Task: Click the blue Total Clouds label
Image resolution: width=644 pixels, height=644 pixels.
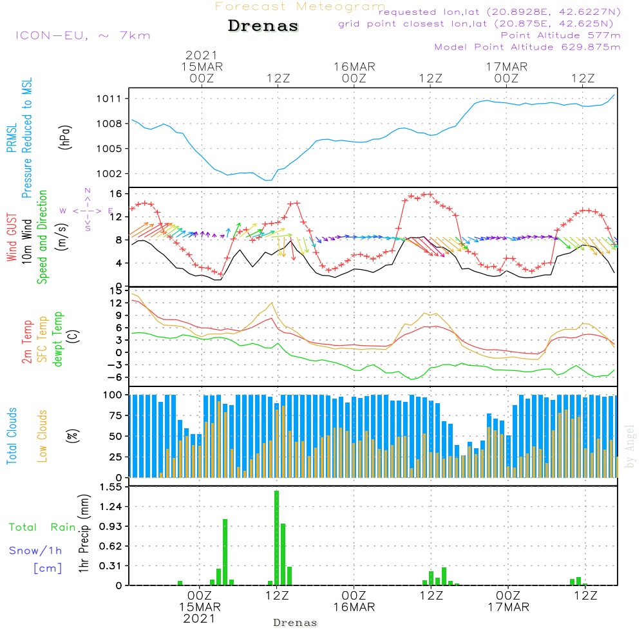Action: point(12,435)
